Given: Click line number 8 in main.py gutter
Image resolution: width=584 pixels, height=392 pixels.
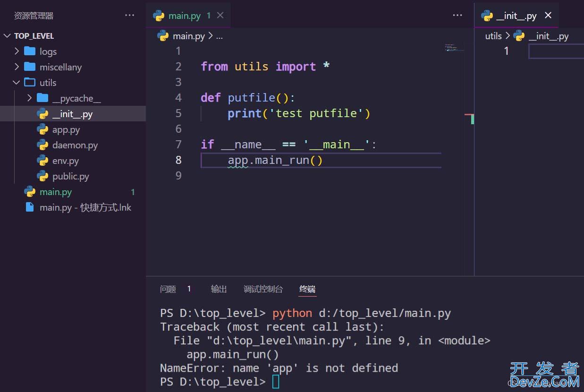Looking at the screenshot, I should [x=178, y=160].
